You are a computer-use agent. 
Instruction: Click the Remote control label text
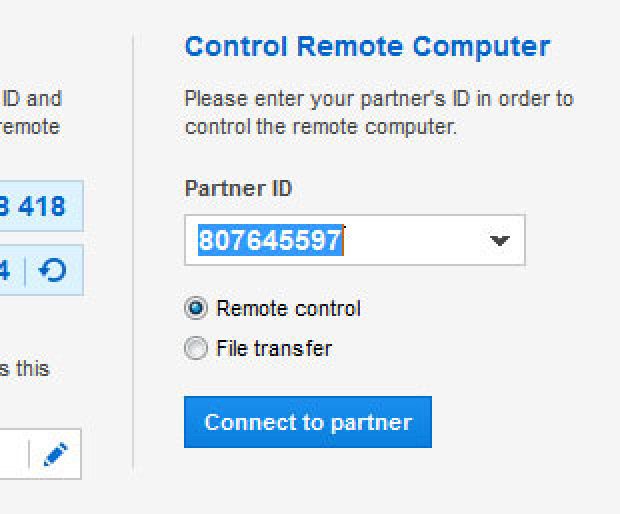click(289, 308)
